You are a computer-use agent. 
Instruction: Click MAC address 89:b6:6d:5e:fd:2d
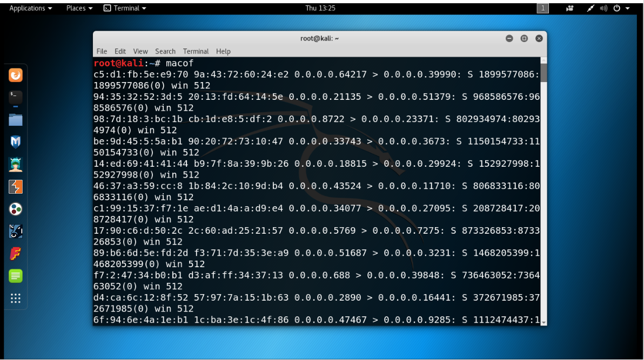141,253
